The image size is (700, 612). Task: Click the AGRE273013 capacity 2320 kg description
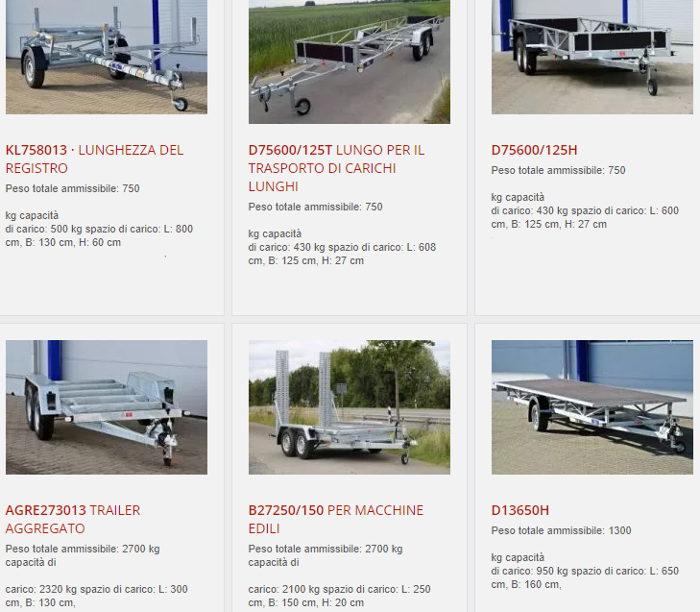pos(96,575)
